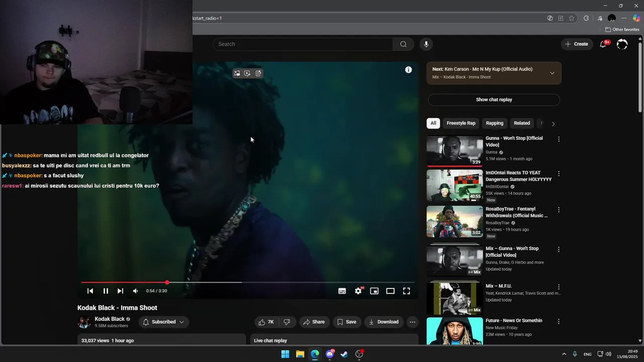The height and width of the screenshot is (362, 644).
Task: Expand the Next: Ken Carson playlist panel
Action: click(552, 73)
